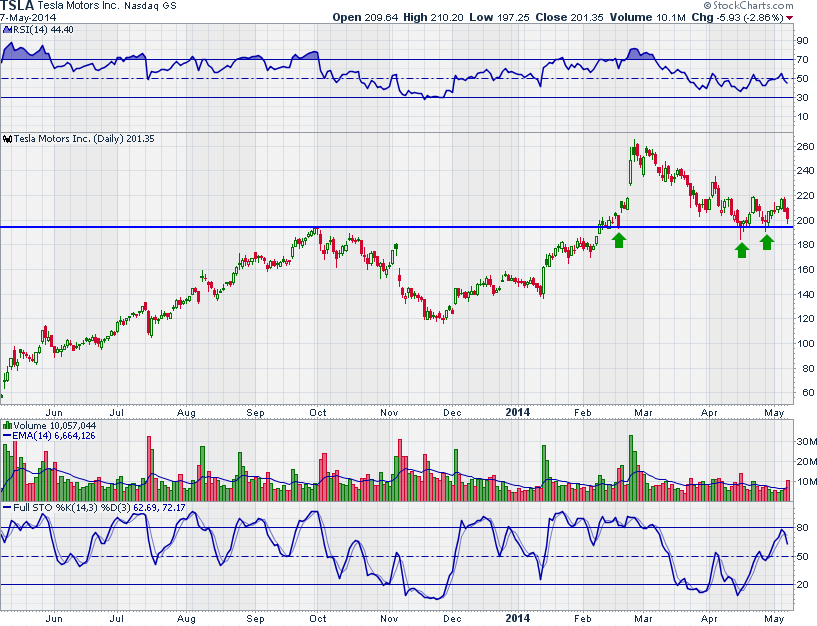This screenshot has height=626, width=817.
Task: Click the red down-triangle change indicator
Action: pos(789,18)
